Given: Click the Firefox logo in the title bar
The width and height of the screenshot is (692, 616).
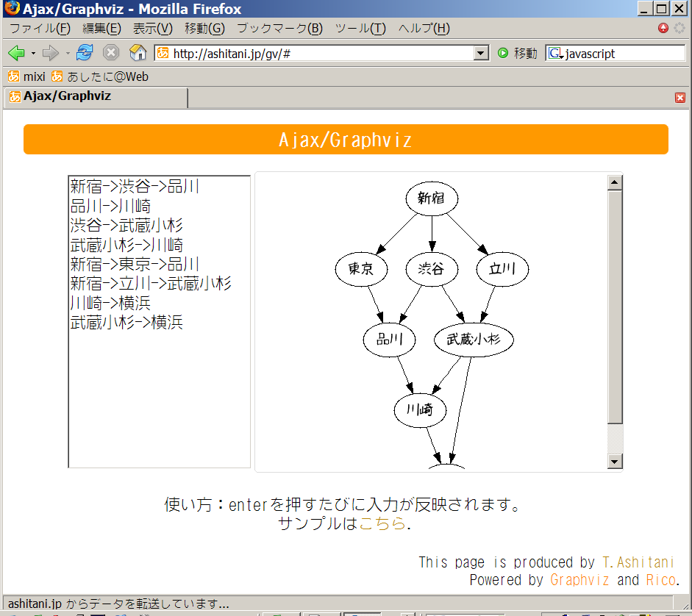Looking at the screenshot, I should (12, 8).
